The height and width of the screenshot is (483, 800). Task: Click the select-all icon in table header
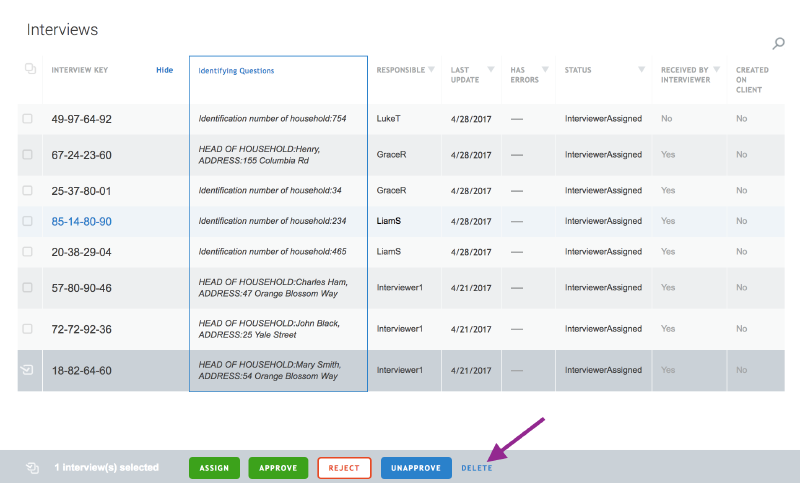(29, 69)
